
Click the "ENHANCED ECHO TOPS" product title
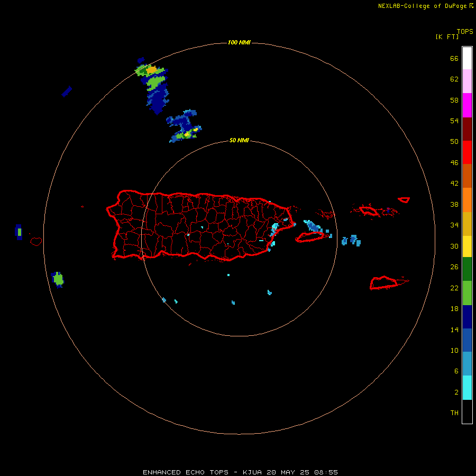point(186,472)
